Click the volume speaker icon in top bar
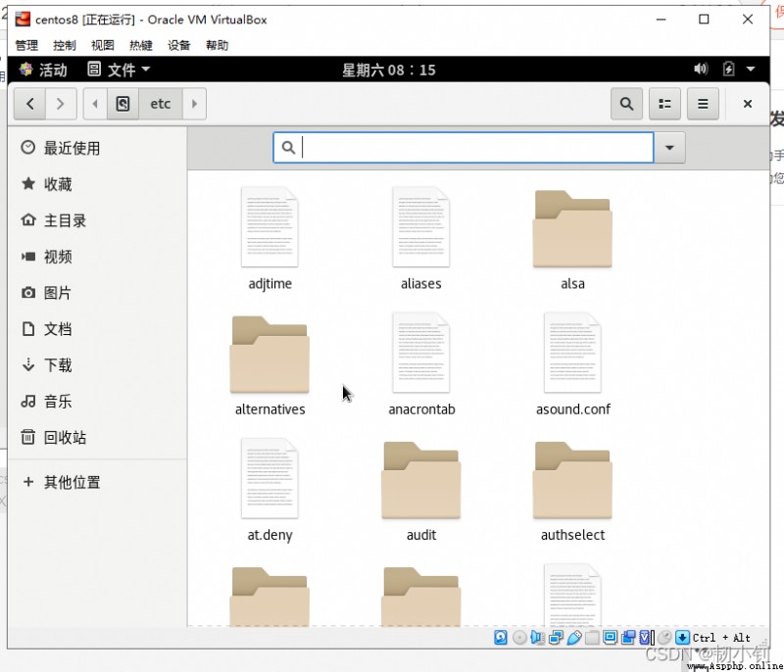784x672 pixels. (x=701, y=69)
